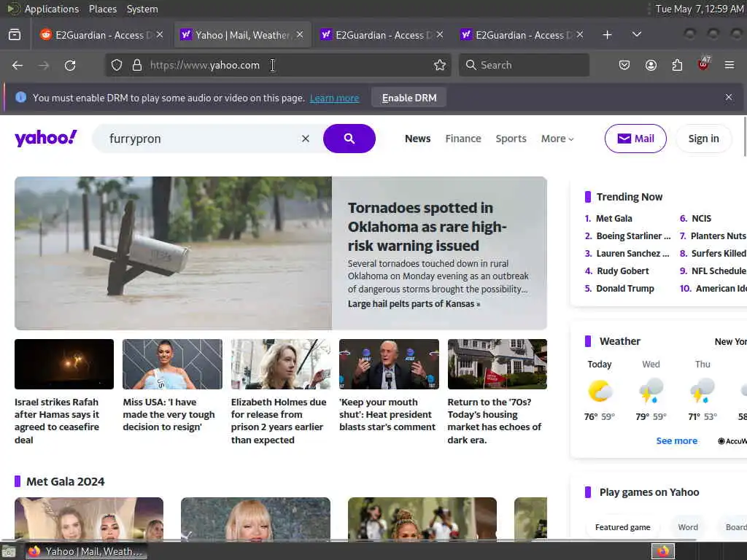Open the Israel strikes Rafah headline
747x560 pixels.
coord(57,421)
